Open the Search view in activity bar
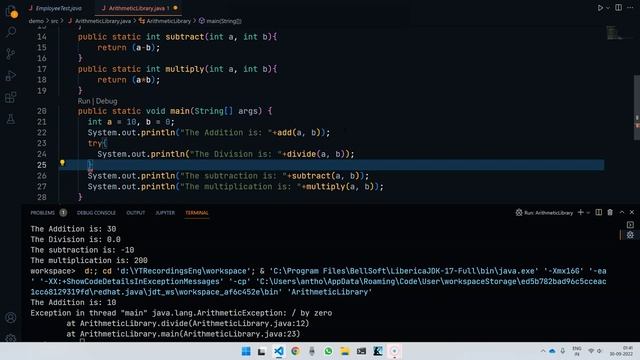 pyautogui.click(x=11, y=32)
